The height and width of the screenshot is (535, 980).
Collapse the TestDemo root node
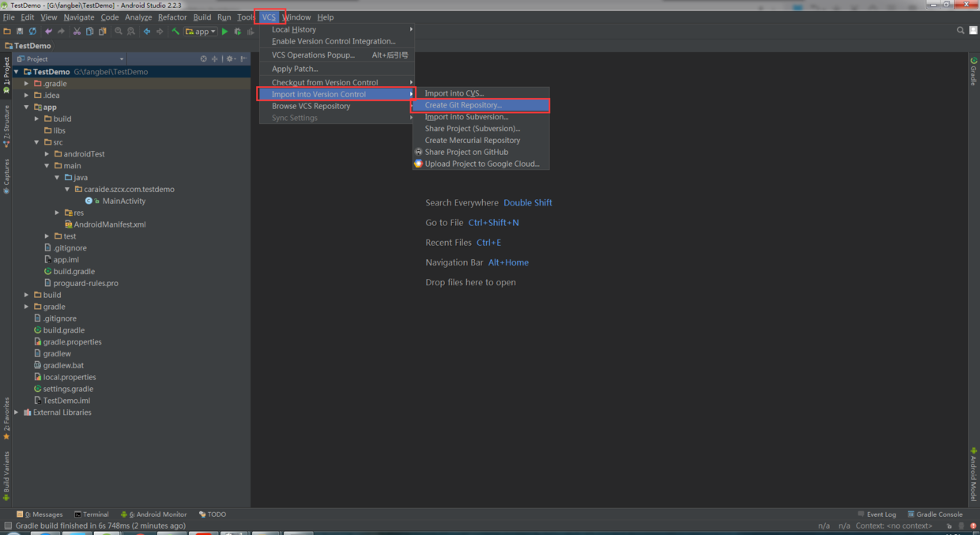(17, 72)
